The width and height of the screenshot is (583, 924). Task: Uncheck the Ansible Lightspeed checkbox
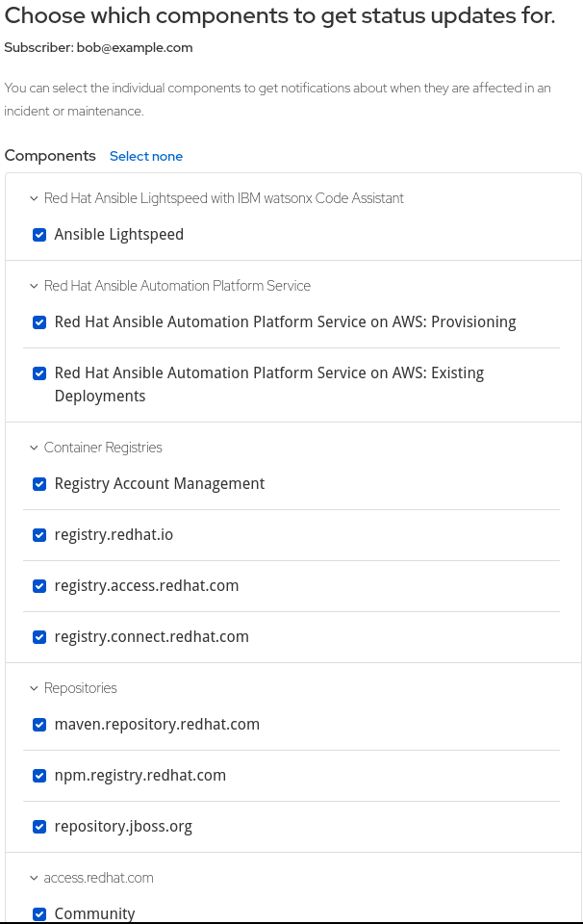(39, 235)
